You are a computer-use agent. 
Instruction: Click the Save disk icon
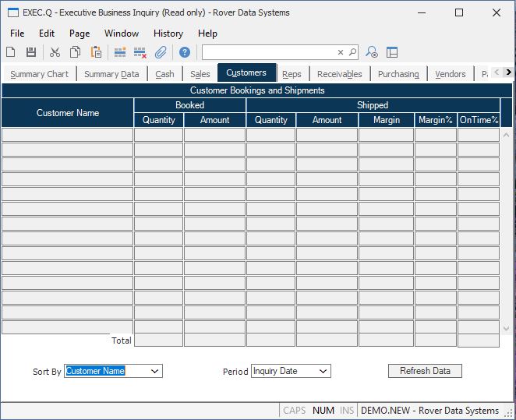pos(31,52)
